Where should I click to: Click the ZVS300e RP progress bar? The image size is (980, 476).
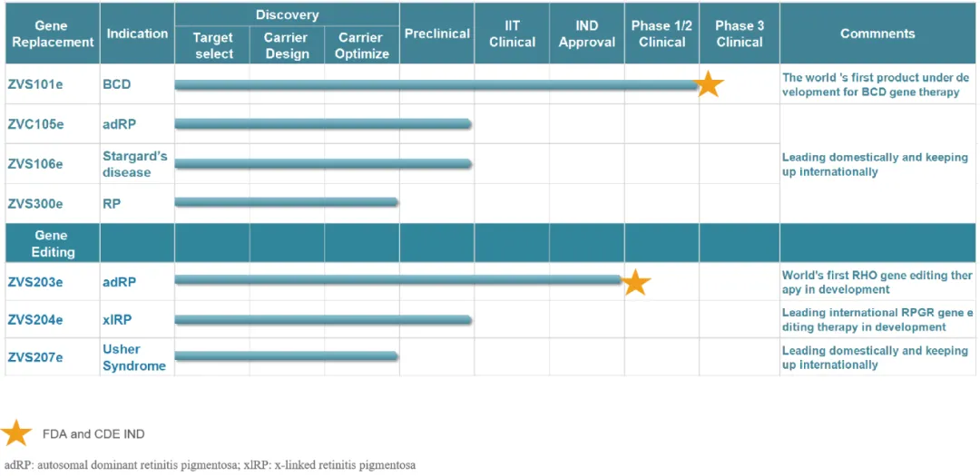(286, 202)
